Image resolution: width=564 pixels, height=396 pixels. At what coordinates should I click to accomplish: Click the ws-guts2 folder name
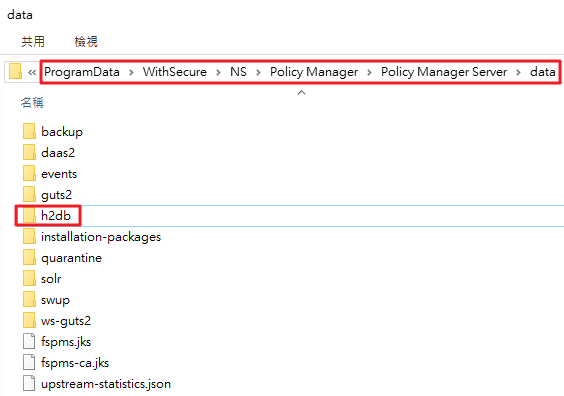pos(66,321)
